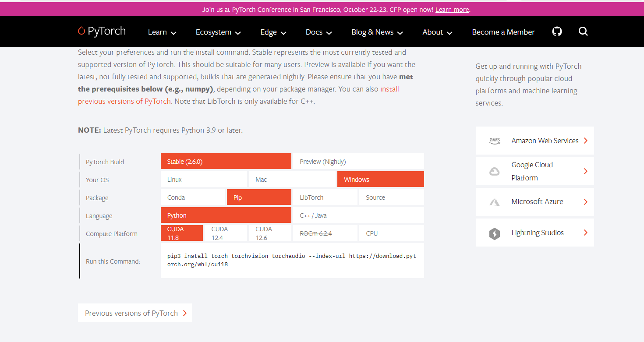Select the Pip package option
This screenshot has width=644, height=342.
(x=259, y=197)
